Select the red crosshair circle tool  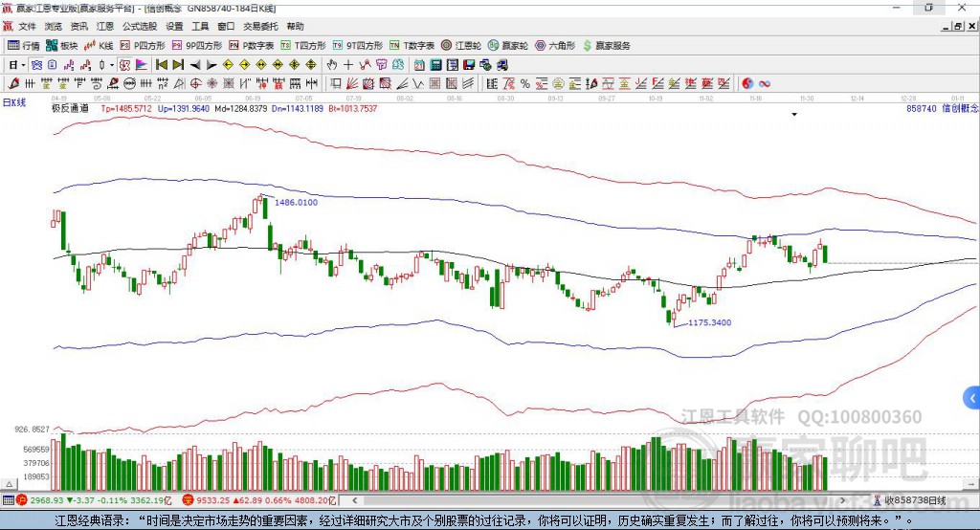(195, 84)
